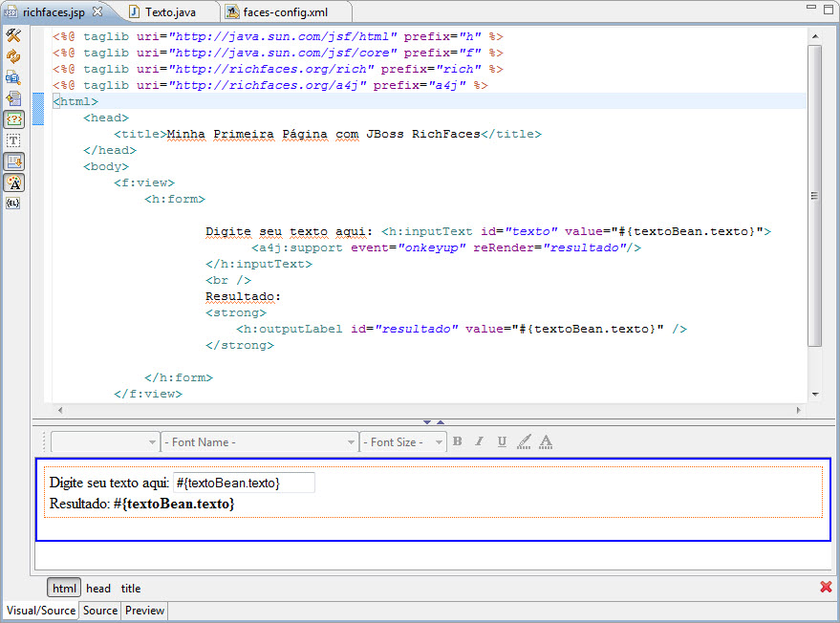Click the visual preview text input field
The width and height of the screenshot is (840, 623).
click(244, 483)
